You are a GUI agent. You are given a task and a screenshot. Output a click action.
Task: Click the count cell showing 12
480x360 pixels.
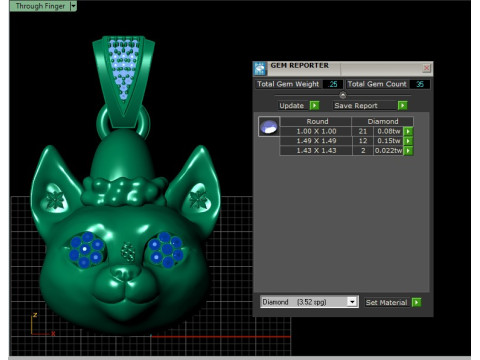click(x=363, y=141)
